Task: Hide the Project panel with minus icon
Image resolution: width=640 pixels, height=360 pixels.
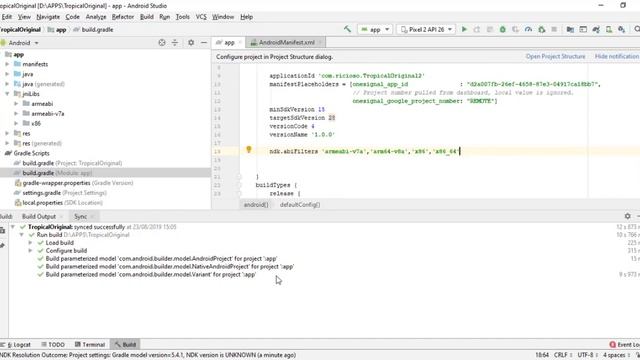Action: pos(204,42)
